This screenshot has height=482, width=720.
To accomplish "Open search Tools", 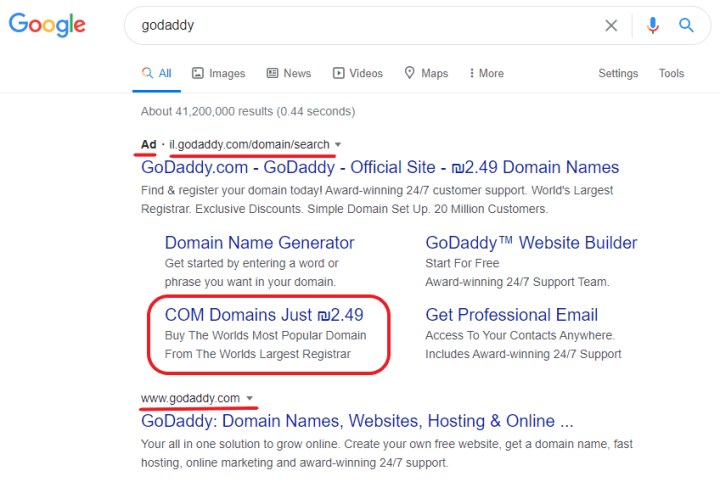I will pyautogui.click(x=671, y=73).
